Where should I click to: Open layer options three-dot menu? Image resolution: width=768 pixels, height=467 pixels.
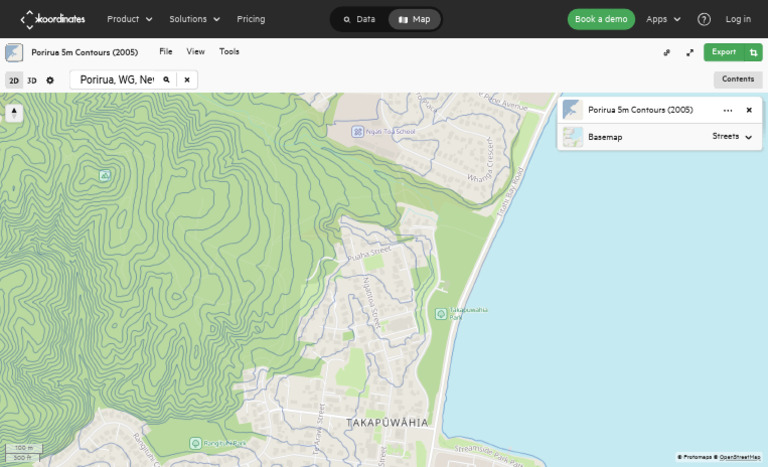pos(728,110)
